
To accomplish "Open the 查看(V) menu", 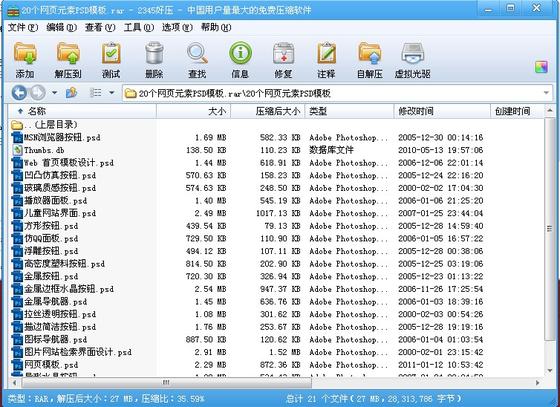I will 100,27.
